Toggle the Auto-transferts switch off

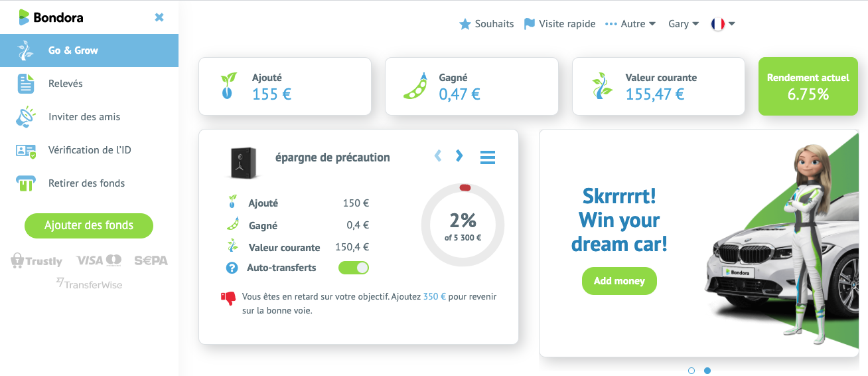click(x=354, y=268)
